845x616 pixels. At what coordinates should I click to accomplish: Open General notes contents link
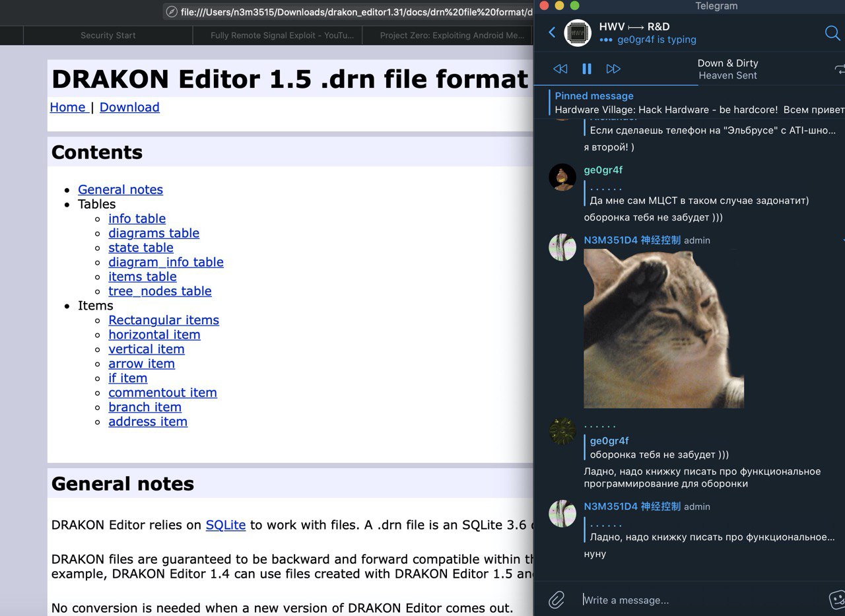120,189
